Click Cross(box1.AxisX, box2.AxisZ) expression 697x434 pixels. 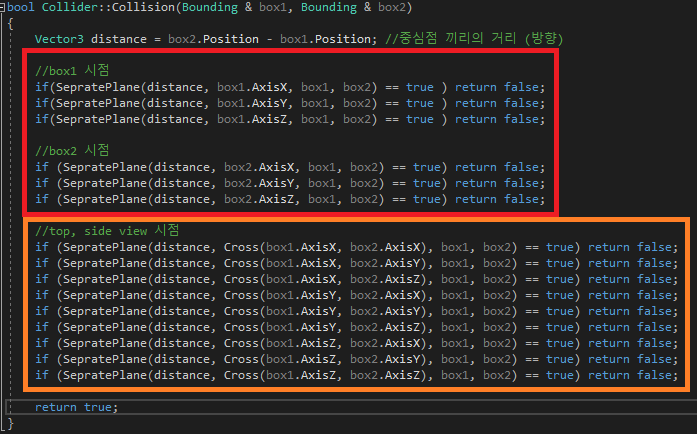pos(325,279)
